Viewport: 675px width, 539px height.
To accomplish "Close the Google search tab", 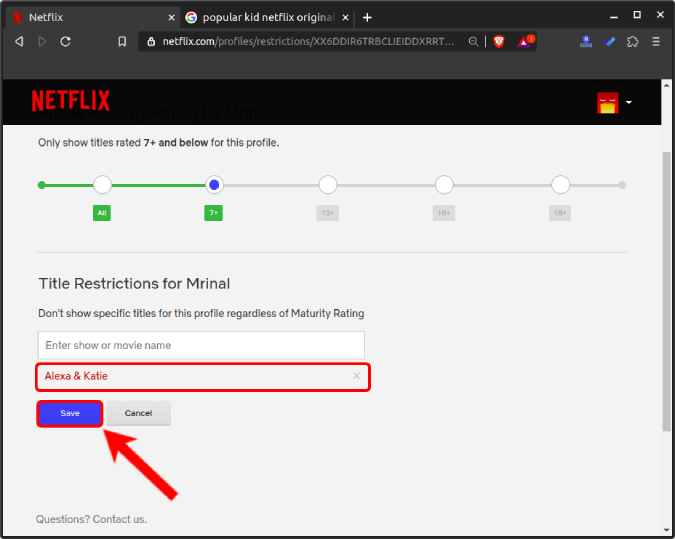I will 345,18.
